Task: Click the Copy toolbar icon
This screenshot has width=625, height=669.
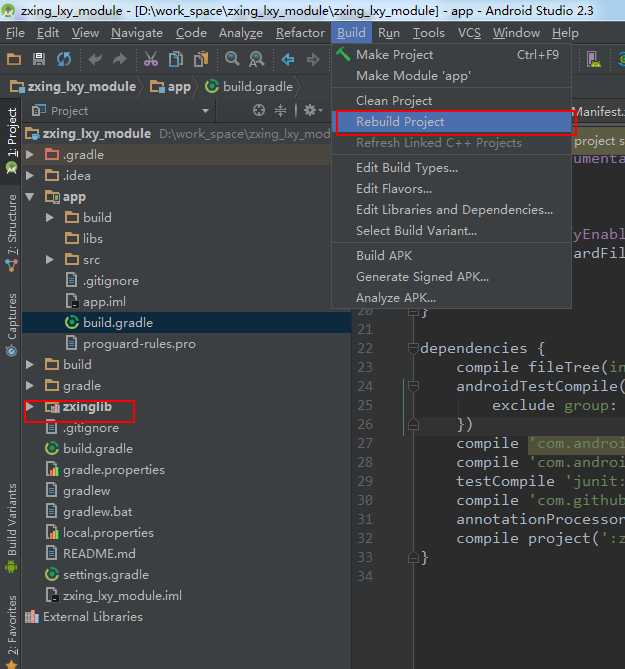Action: [x=176, y=59]
